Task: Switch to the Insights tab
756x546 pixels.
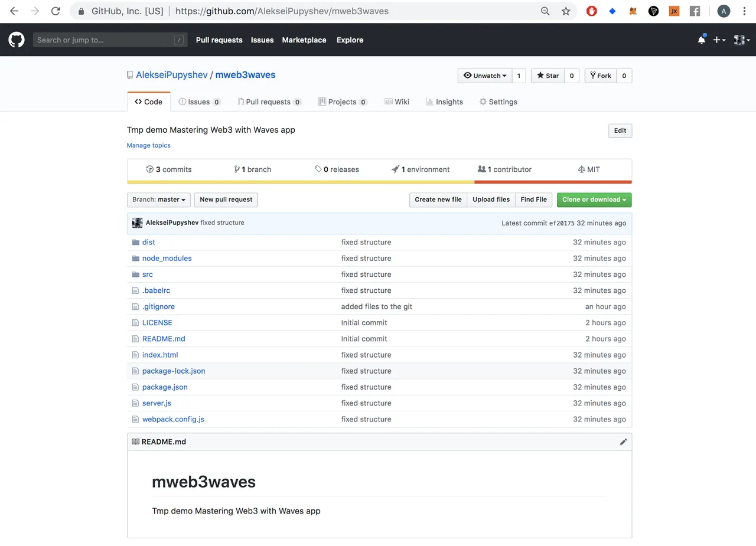Action: [x=444, y=102]
